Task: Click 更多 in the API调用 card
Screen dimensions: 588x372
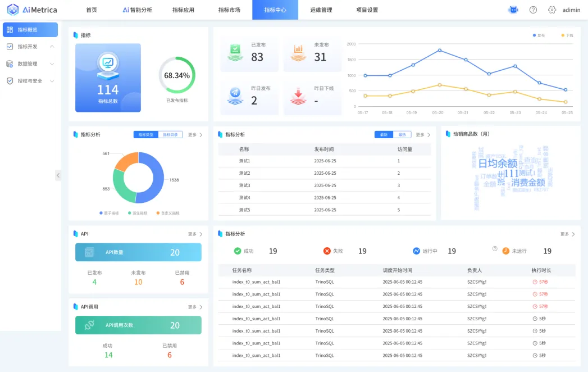Action: coord(195,307)
